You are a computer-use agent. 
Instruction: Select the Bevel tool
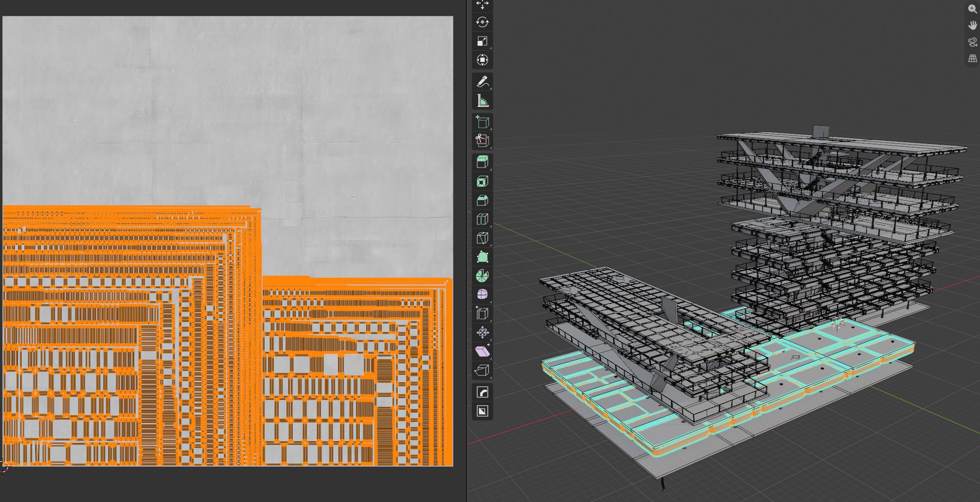(482, 200)
